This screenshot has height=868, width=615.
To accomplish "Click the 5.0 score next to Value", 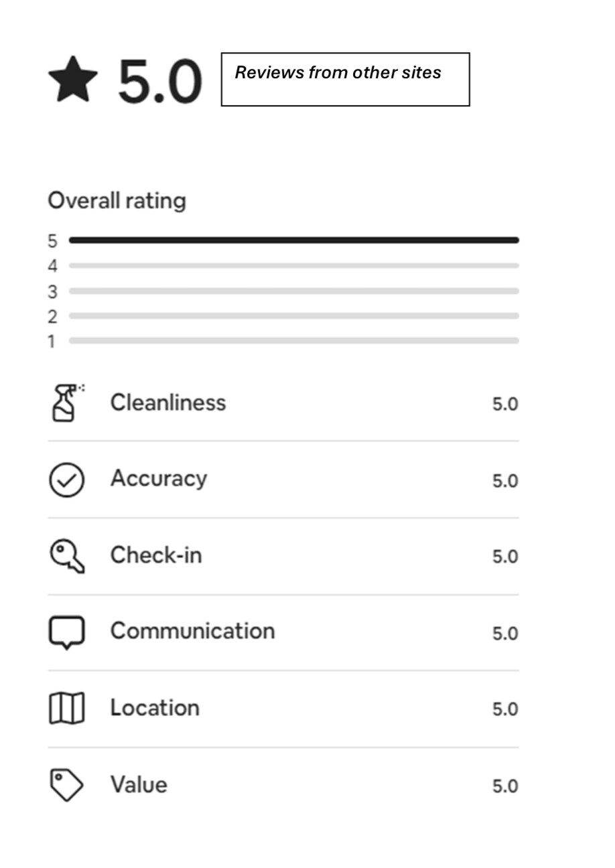I will [505, 786].
